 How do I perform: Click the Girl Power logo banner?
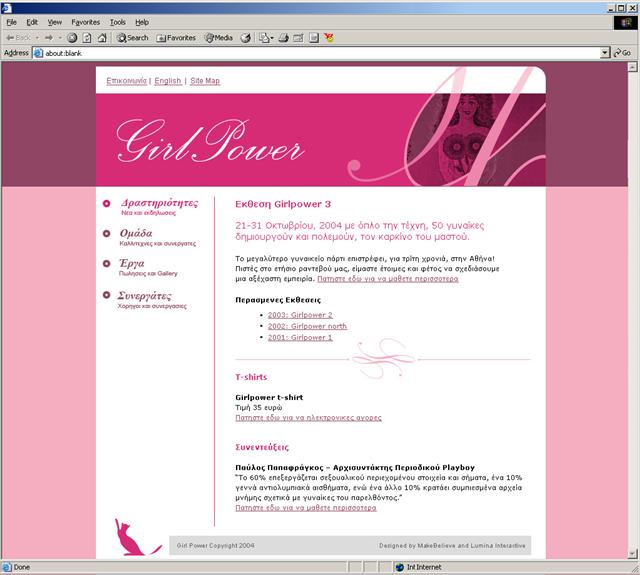pyautogui.click(x=210, y=142)
